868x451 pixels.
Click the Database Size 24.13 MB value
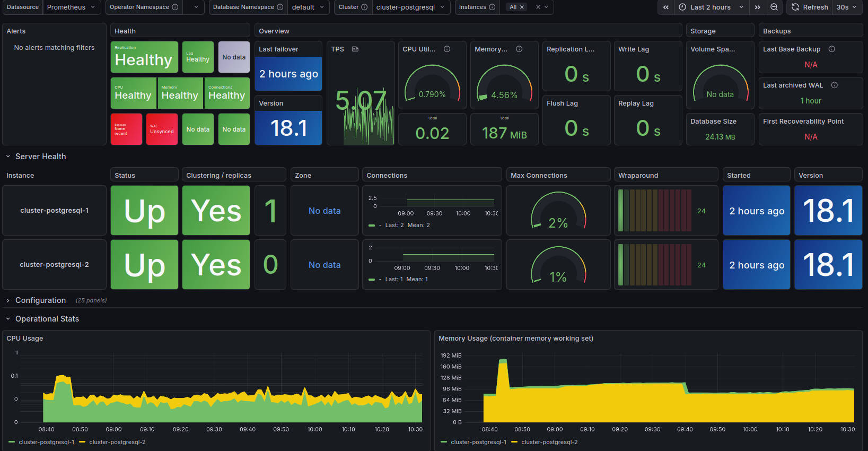click(x=720, y=137)
